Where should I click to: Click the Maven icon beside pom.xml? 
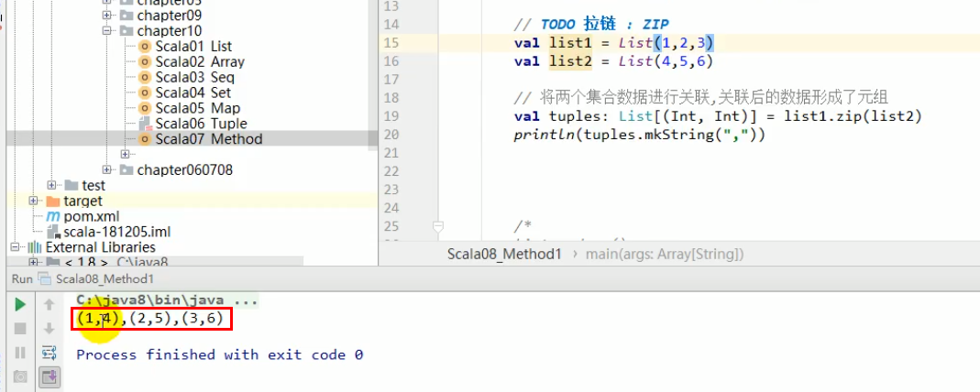(x=53, y=216)
